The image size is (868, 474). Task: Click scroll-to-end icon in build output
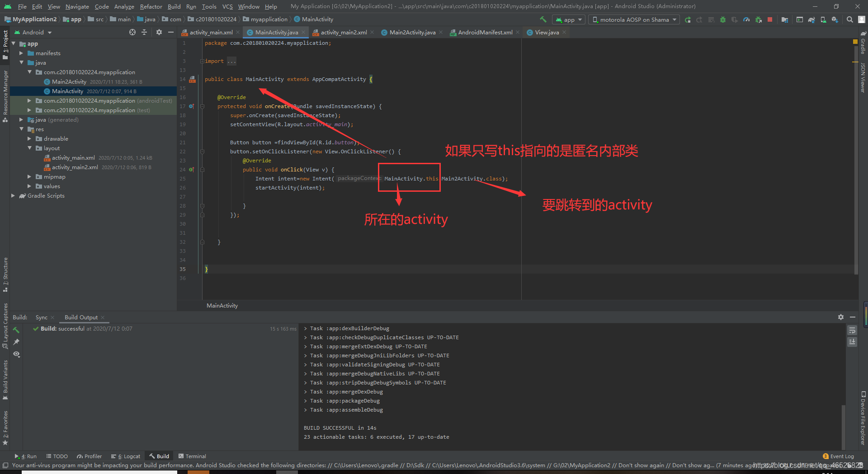(852, 342)
